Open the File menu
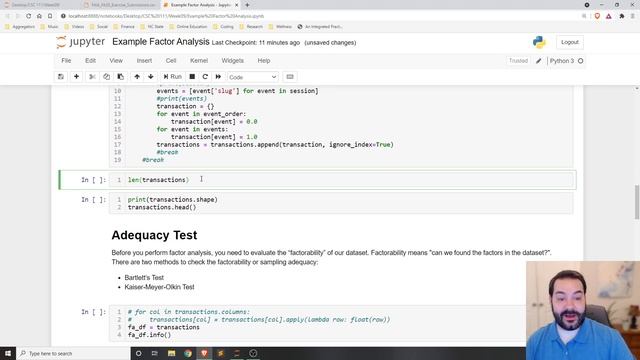 click(x=66, y=60)
